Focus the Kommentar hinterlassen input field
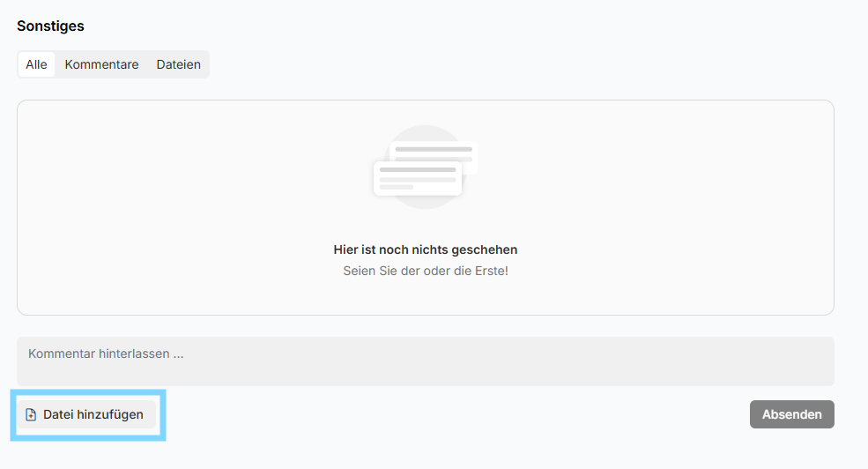 tap(425, 361)
